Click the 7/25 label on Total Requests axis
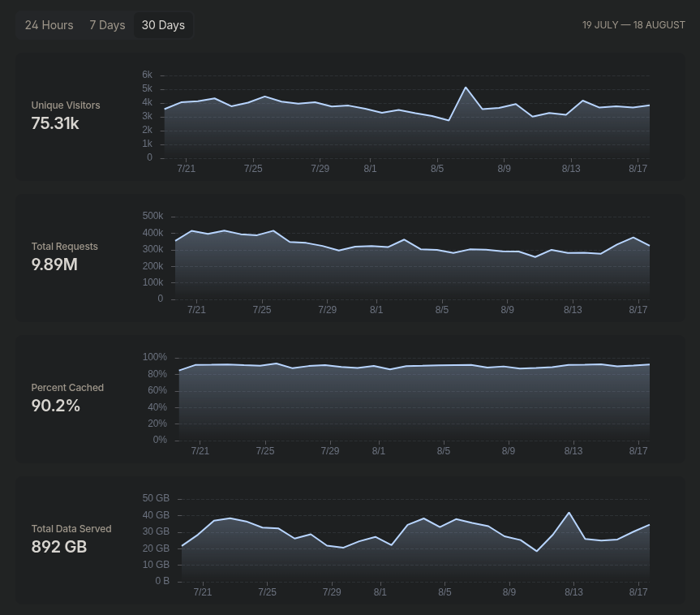Image resolution: width=700 pixels, height=615 pixels. click(262, 309)
